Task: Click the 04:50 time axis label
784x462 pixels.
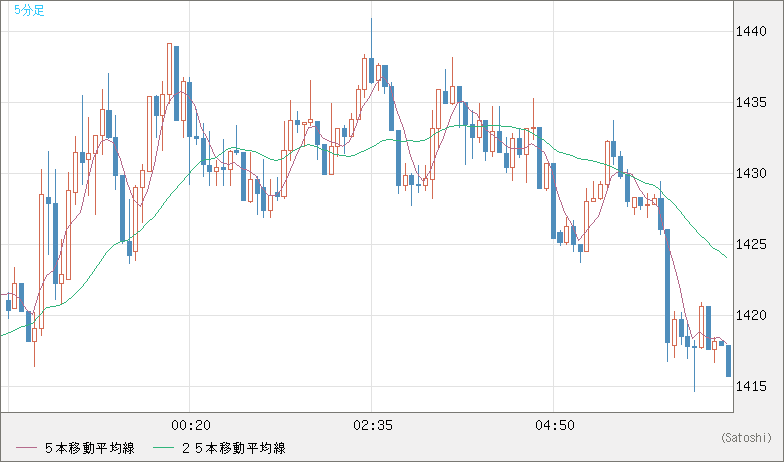Action: tap(554, 426)
